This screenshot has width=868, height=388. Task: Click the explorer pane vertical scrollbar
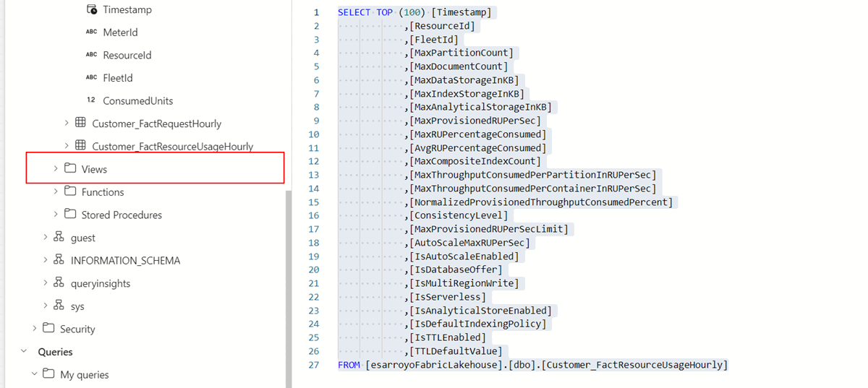pos(288,289)
